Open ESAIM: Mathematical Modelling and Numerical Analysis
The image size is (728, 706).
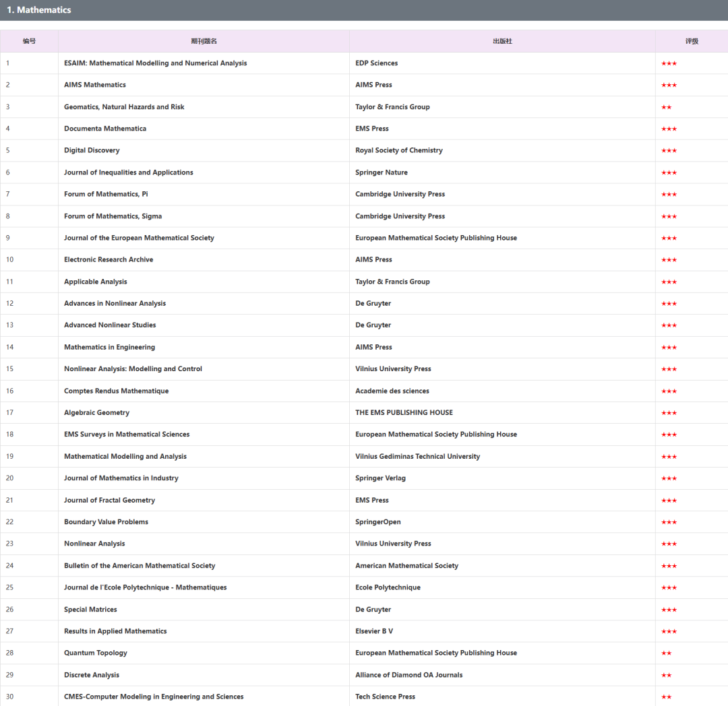tap(155, 63)
